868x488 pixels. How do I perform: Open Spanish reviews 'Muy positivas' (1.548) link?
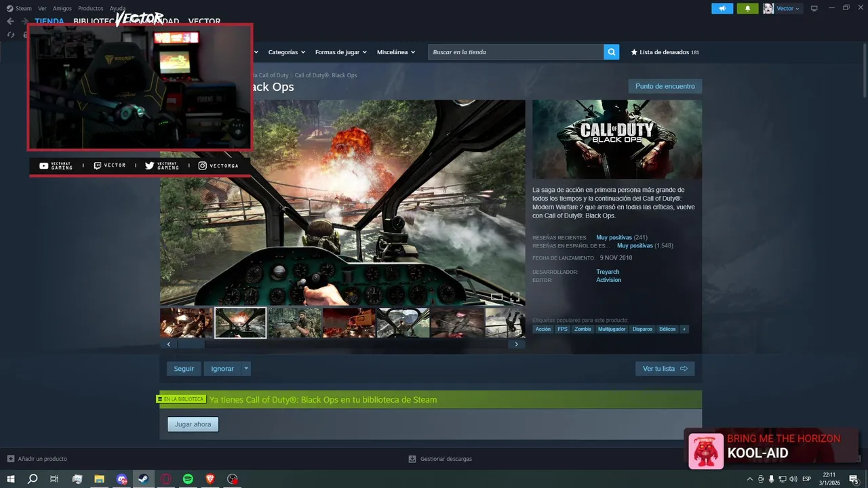pos(635,245)
